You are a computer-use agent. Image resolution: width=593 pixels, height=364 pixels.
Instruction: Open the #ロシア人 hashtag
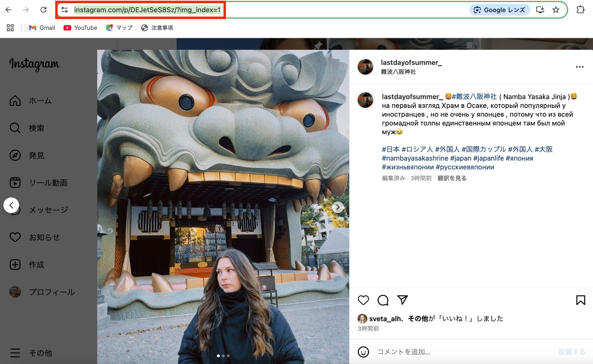click(417, 149)
